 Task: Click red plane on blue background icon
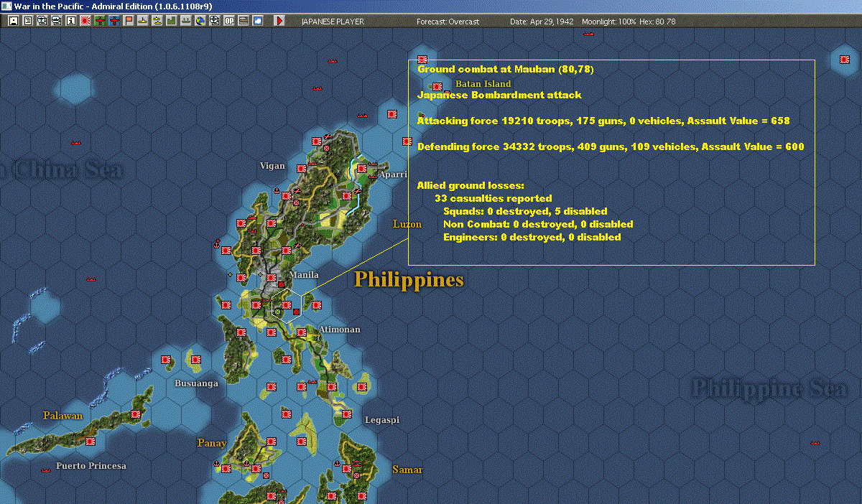point(114,22)
